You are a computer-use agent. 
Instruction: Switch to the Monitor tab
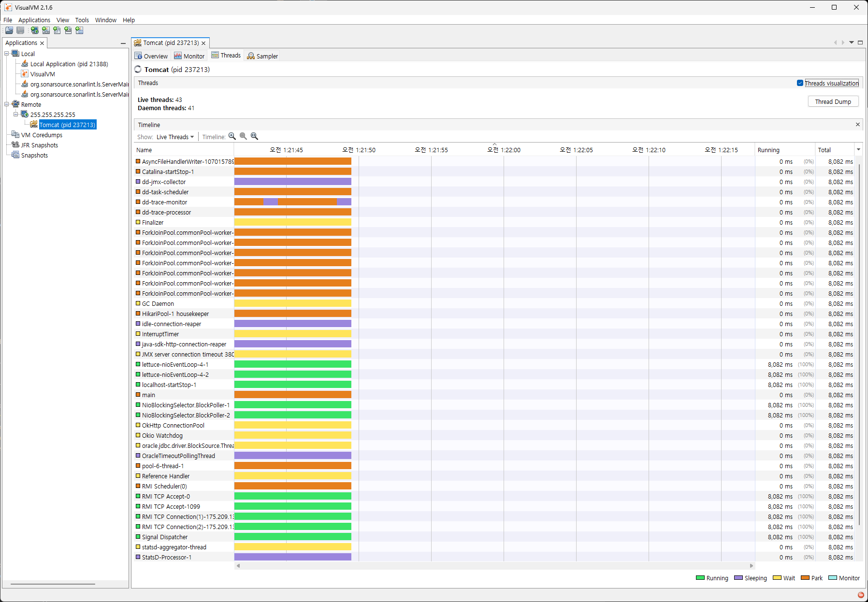(189, 56)
